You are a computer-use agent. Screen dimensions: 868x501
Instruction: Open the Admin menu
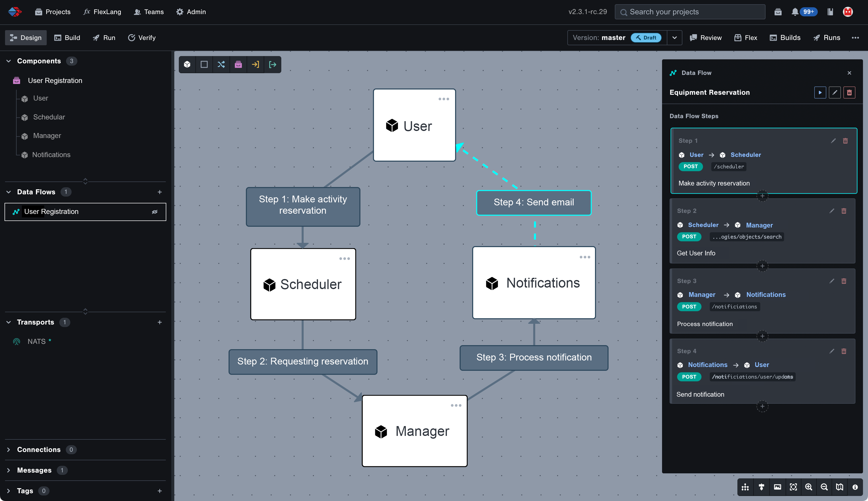(191, 12)
